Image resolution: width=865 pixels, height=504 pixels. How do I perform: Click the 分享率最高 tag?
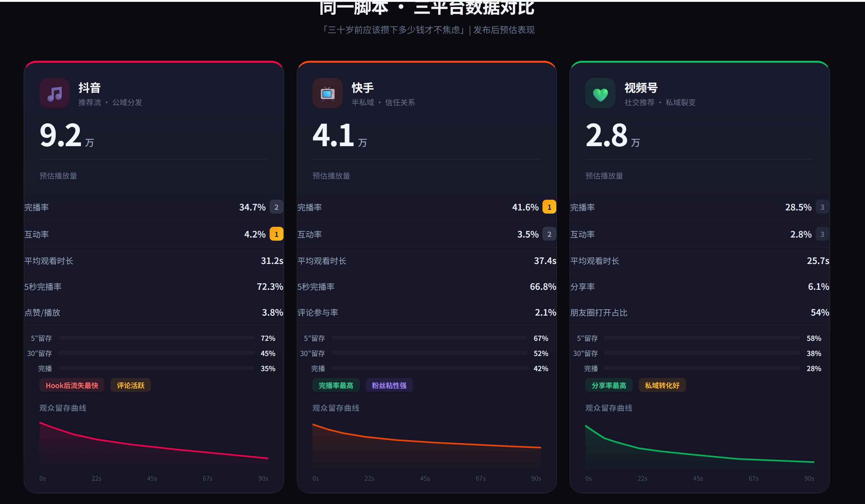coord(609,385)
